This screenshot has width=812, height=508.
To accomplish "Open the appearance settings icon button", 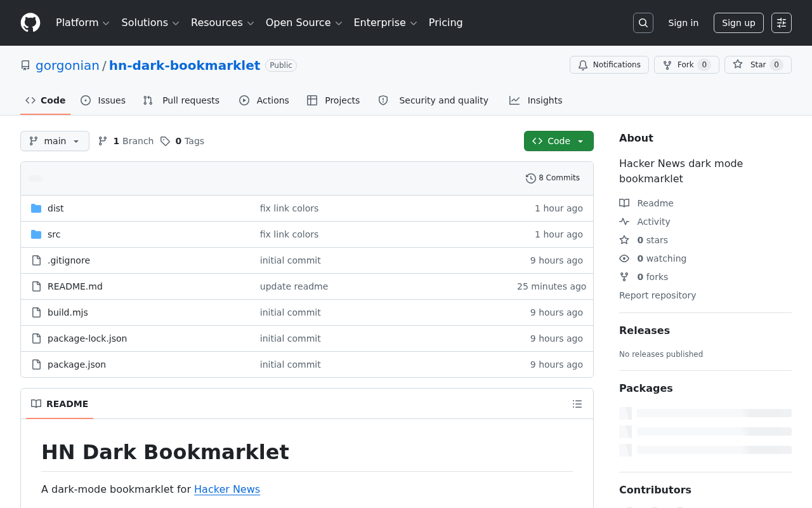I will (782, 23).
